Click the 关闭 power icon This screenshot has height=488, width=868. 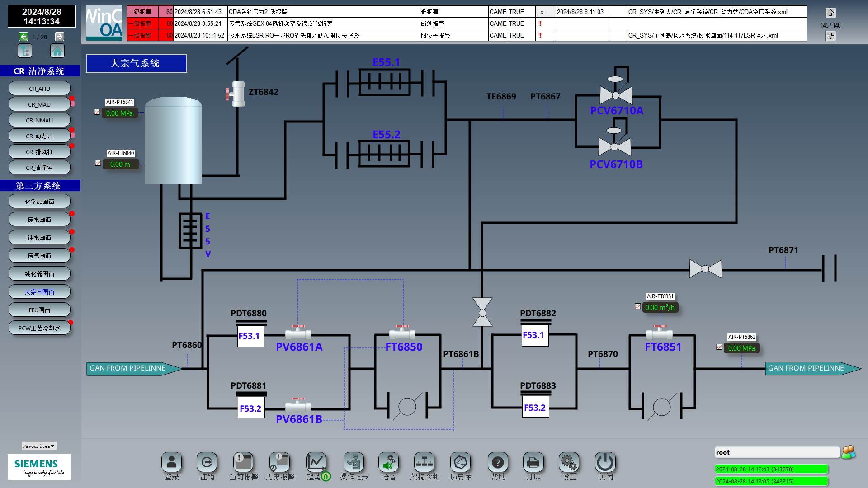pyautogui.click(x=605, y=462)
